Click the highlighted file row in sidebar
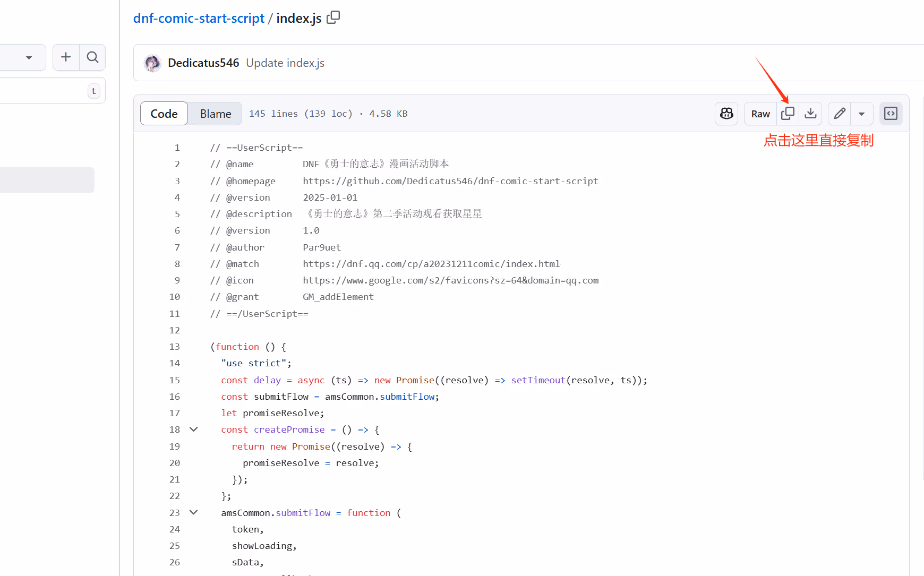This screenshot has height=576, width=924. tap(47, 180)
